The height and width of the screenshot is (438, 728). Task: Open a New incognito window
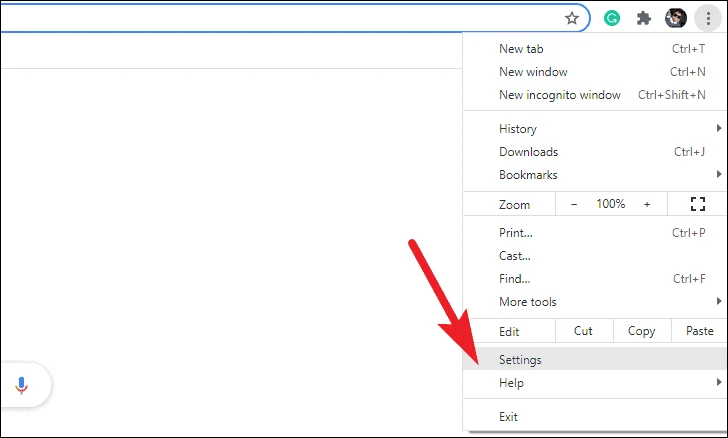pos(595,95)
